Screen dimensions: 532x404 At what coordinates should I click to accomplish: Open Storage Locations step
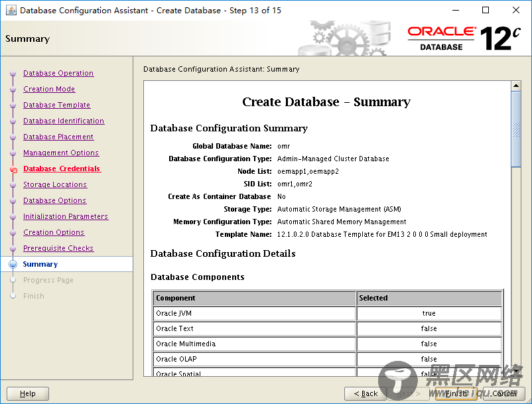point(55,185)
